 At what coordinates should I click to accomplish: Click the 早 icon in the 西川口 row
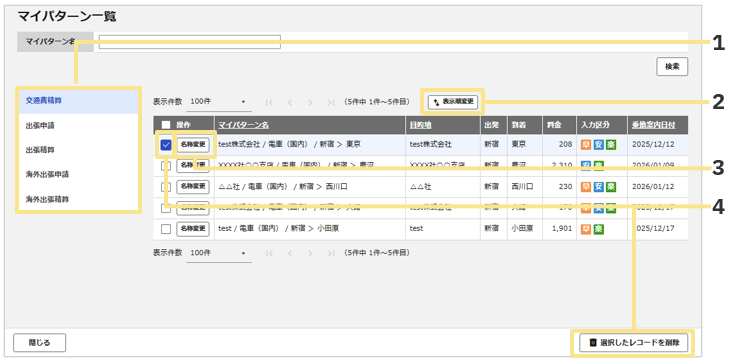click(586, 187)
